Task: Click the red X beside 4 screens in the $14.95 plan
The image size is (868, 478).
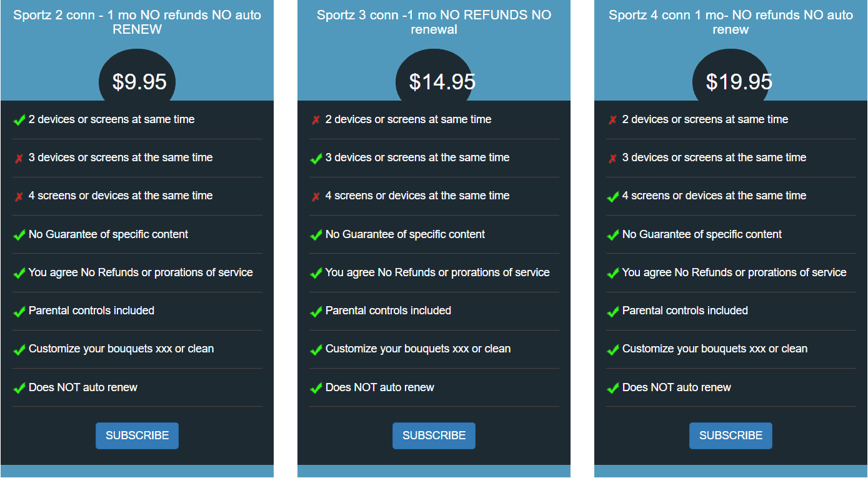Action: 316,197
